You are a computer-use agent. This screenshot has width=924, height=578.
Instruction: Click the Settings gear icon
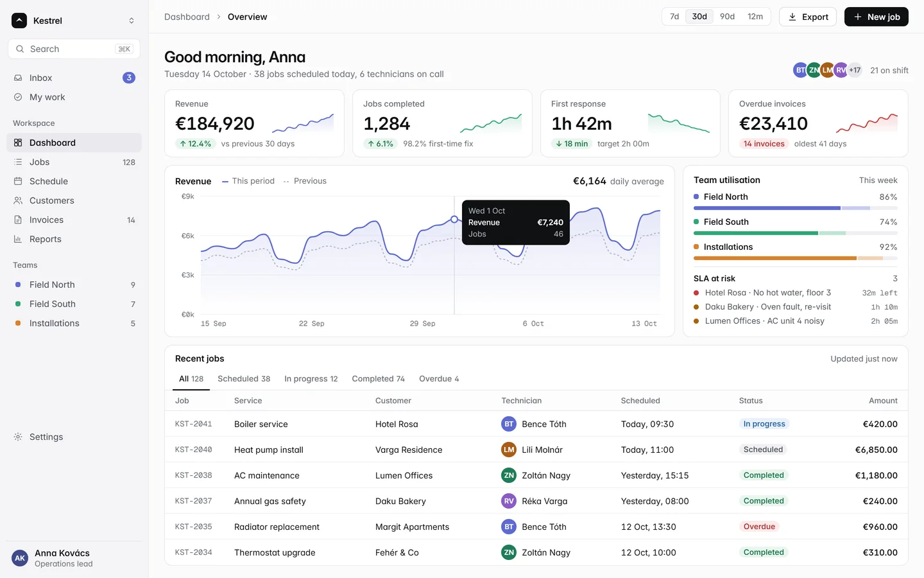click(18, 437)
